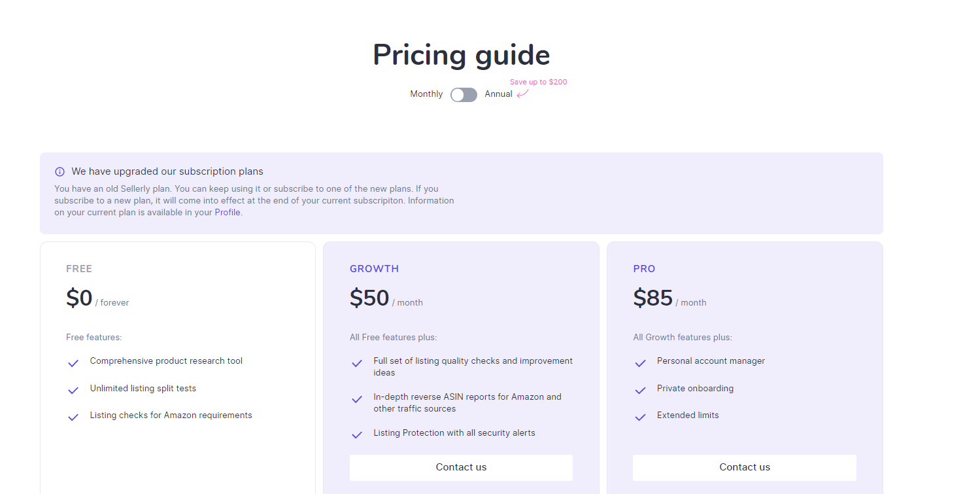Open the Profile link

[x=228, y=212]
